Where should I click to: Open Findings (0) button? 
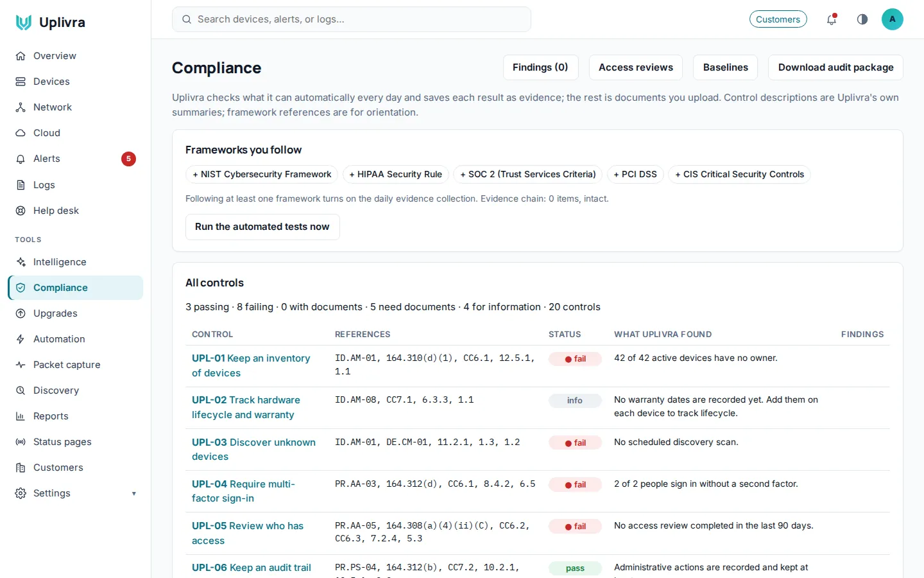pyautogui.click(x=540, y=67)
